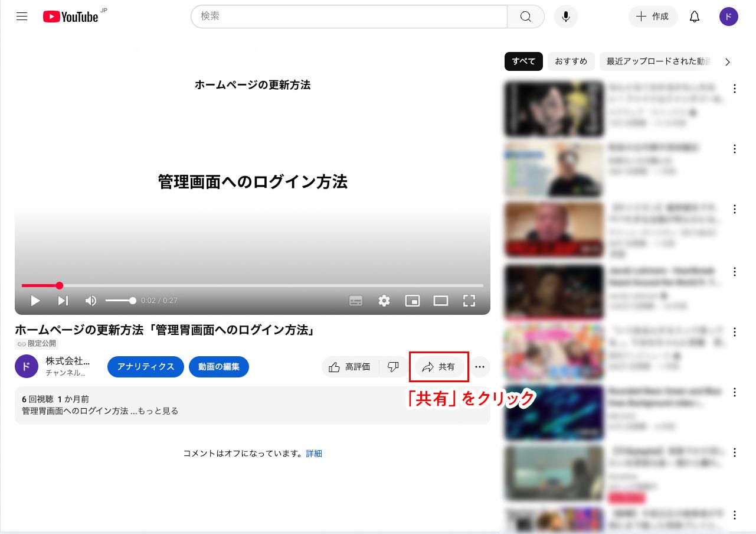756x534 pixels.
Task: Open options menu for first recommended video
Action: (735, 89)
